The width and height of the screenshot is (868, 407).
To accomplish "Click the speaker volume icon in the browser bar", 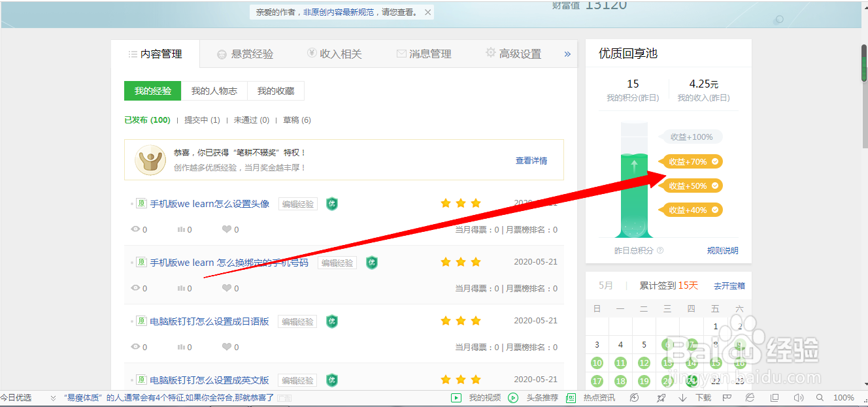I will [798, 397].
